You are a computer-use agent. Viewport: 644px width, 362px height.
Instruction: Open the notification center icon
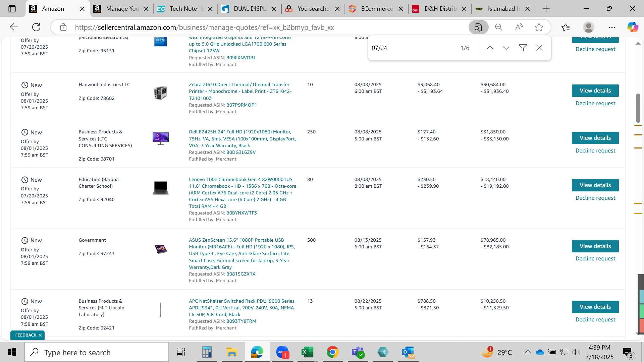pos(628,352)
